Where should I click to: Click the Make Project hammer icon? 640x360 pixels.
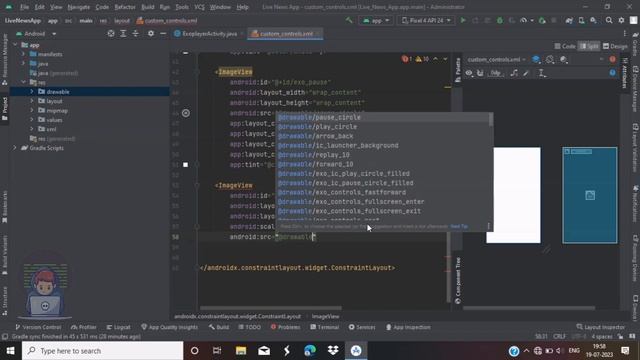point(349,20)
